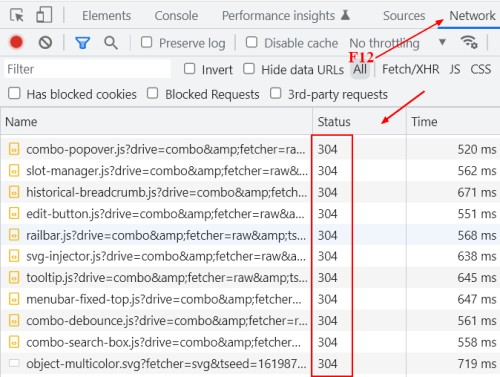The height and width of the screenshot is (377, 500).
Task: Click the 304 status of railbar.js
Action: point(327,235)
